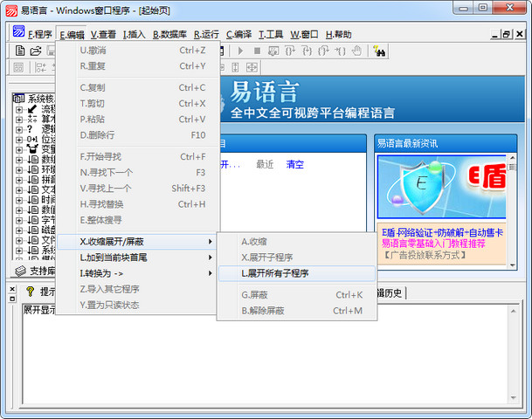Expand the 算术 tree node
Screen dimensions: 532x419
pyautogui.click(x=19, y=120)
